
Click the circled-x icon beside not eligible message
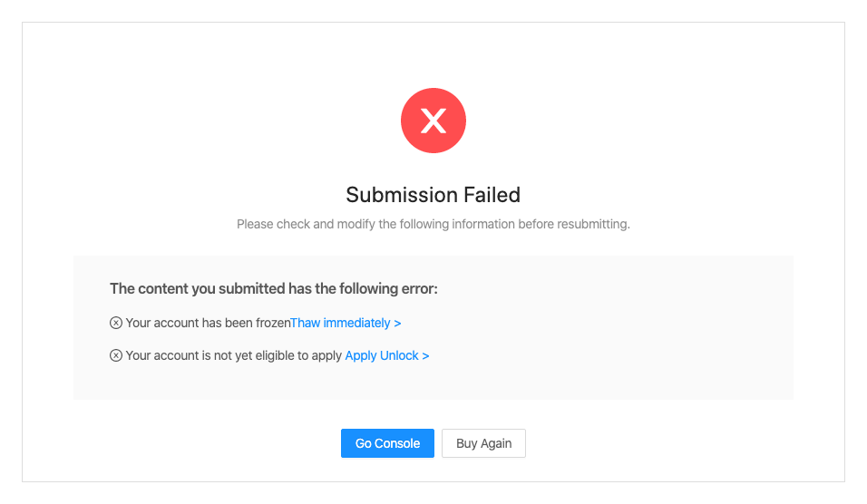(116, 355)
